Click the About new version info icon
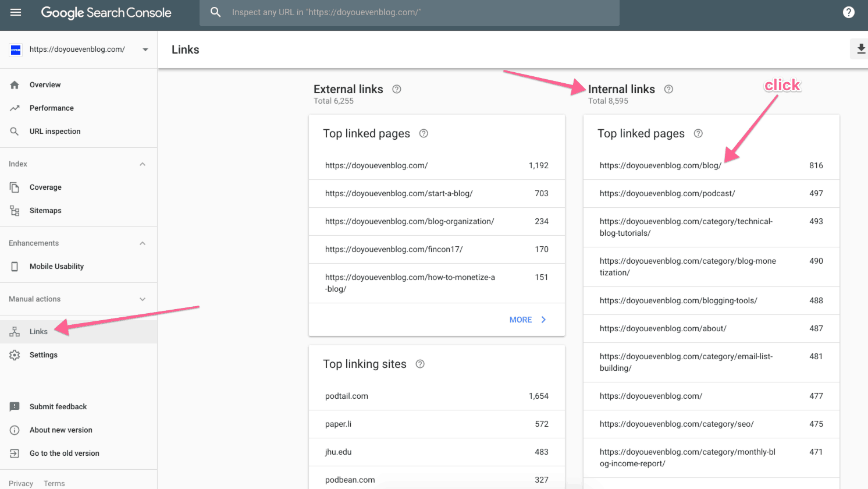This screenshot has height=489, width=868. point(15,430)
